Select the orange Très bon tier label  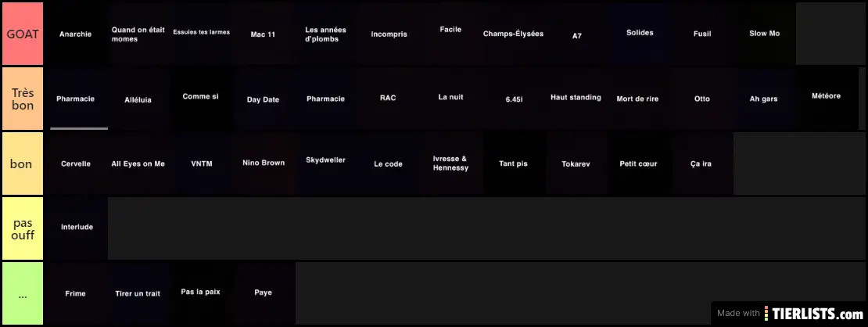pyautogui.click(x=22, y=99)
